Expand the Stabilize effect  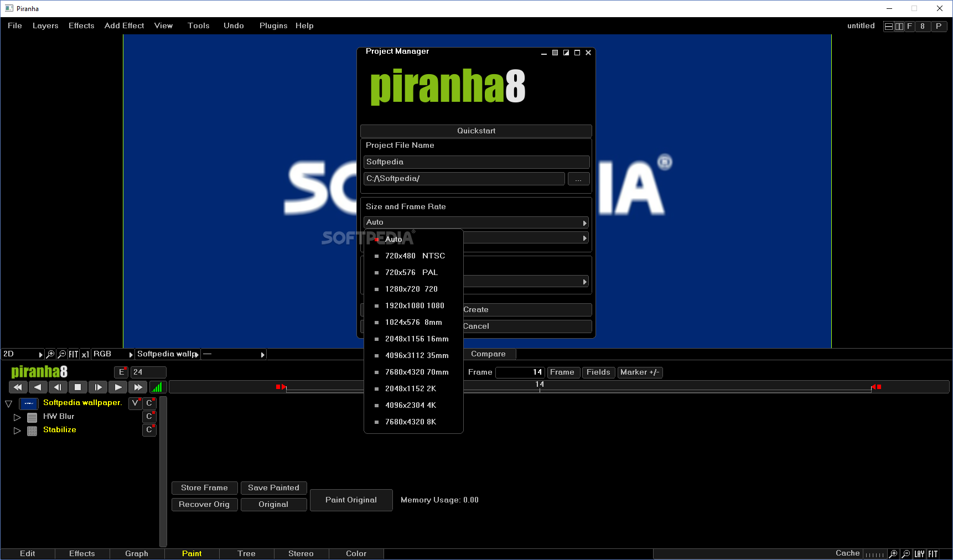pos(17,431)
